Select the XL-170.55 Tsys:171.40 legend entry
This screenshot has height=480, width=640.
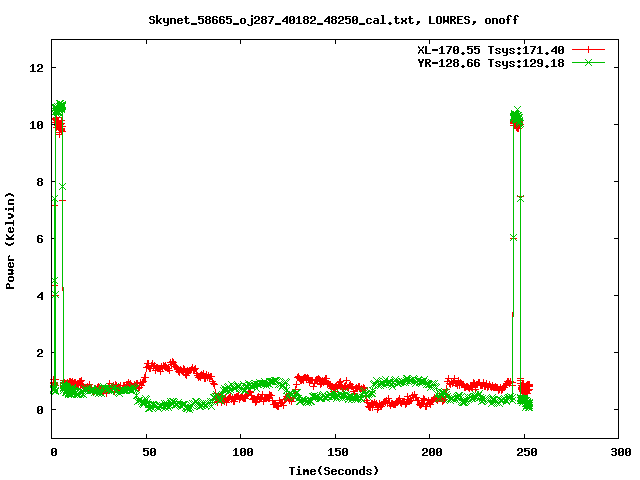[x=491, y=50]
